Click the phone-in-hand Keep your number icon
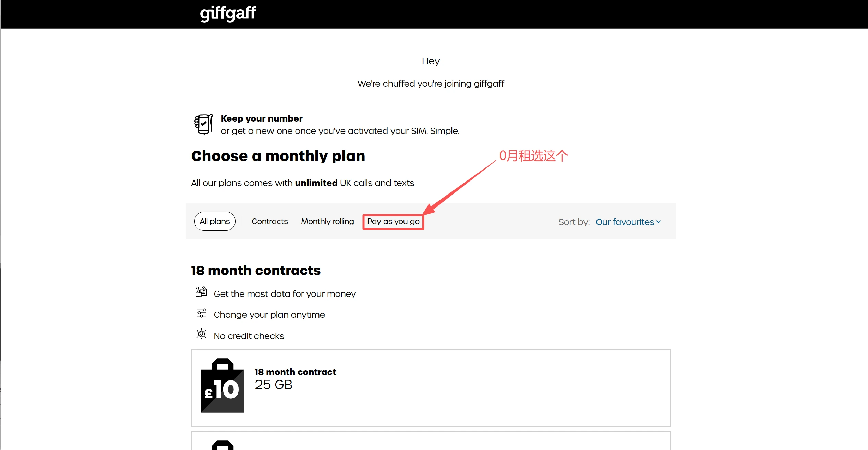Image resolution: width=868 pixels, height=450 pixels. click(203, 124)
